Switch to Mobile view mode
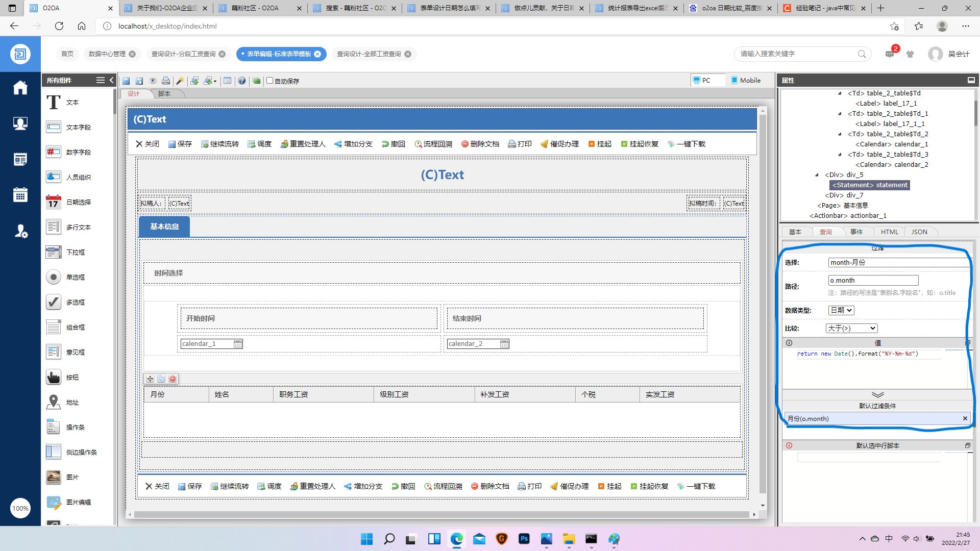 (x=745, y=80)
